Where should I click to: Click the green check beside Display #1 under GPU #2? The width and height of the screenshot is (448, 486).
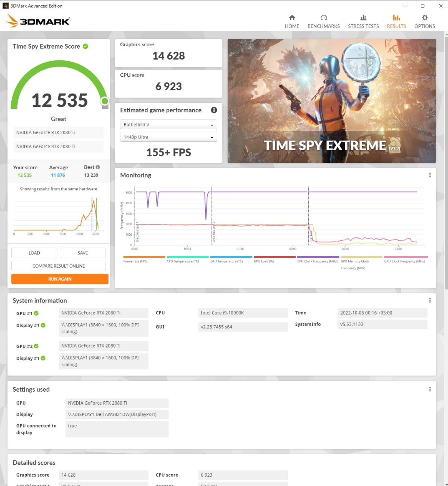pos(43,358)
